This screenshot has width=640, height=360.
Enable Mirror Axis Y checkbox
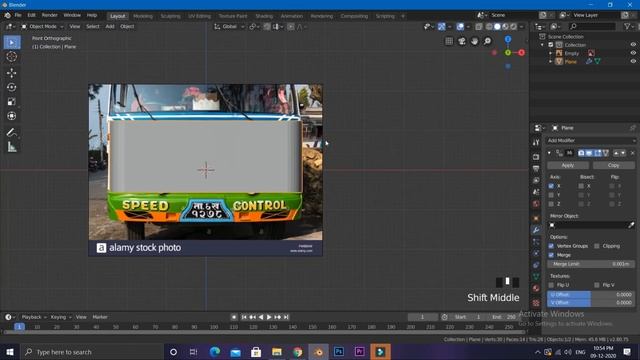pos(551,195)
